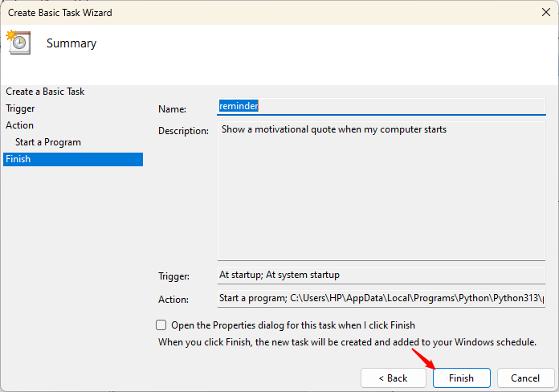Click the 'Description:' label in the form
This screenshot has width=559, height=392.
pyautogui.click(x=183, y=131)
